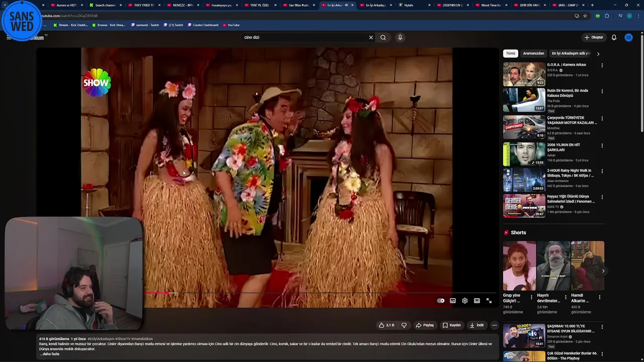Click #EnİyiArkadaşım hashtag in description

pyautogui.click(x=101, y=339)
